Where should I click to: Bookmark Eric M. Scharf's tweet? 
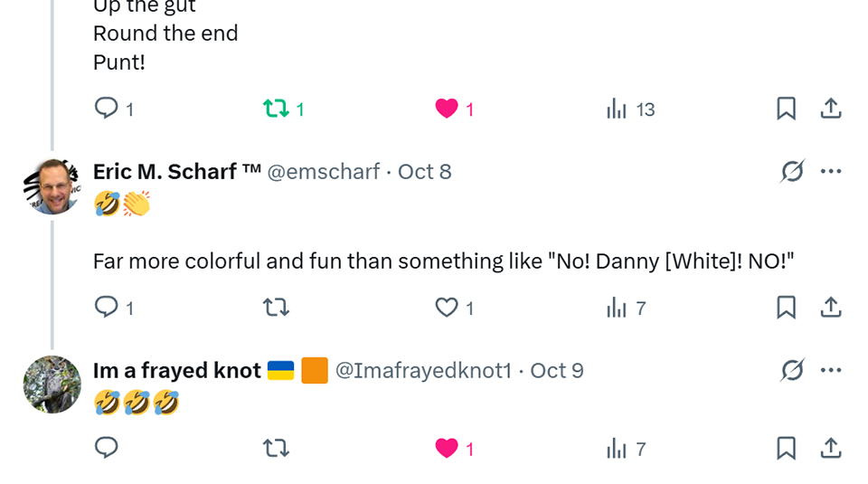coord(786,308)
